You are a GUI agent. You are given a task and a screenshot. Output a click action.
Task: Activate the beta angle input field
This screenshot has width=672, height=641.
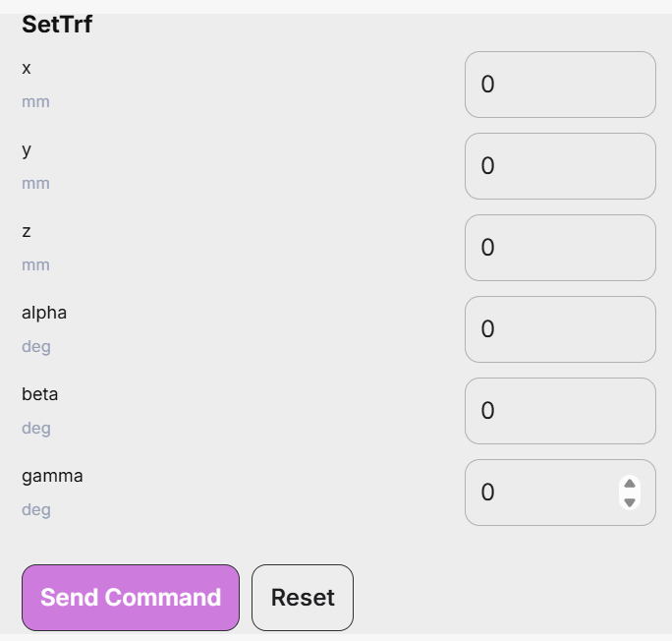560,411
